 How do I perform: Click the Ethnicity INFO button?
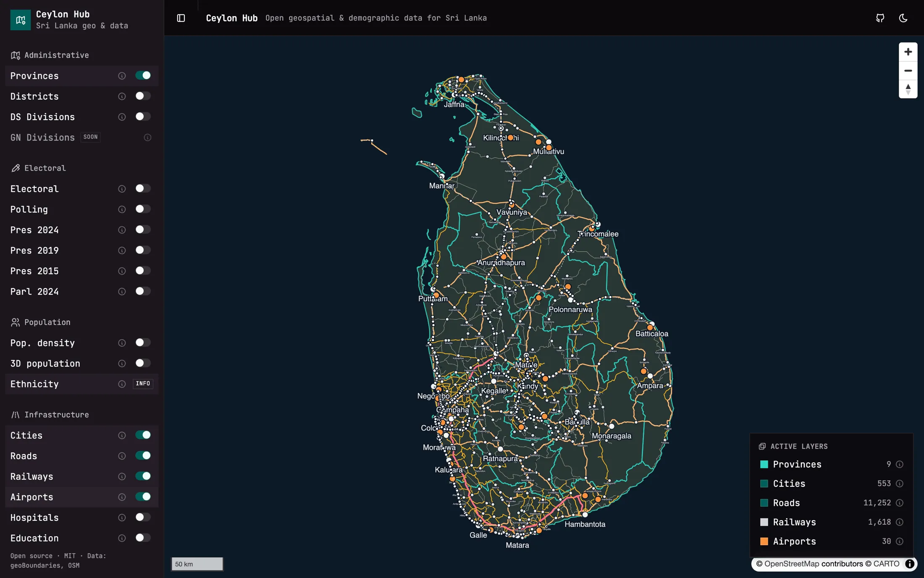(143, 384)
